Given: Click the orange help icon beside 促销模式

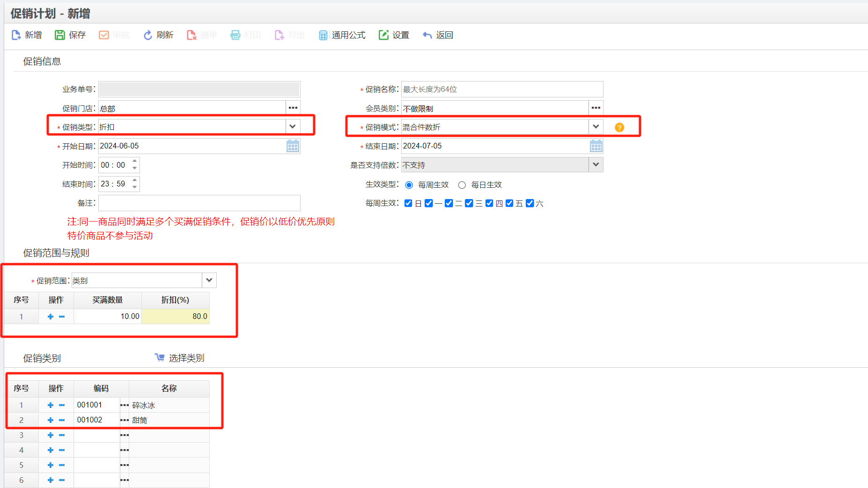Looking at the screenshot, I should pyautogui.click(x=619, y=127).
